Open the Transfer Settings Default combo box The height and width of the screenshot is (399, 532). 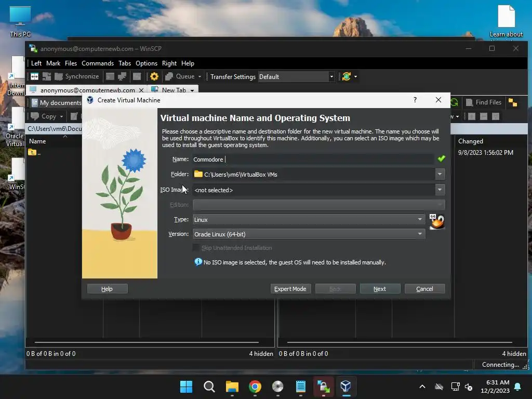pos(297,77)
